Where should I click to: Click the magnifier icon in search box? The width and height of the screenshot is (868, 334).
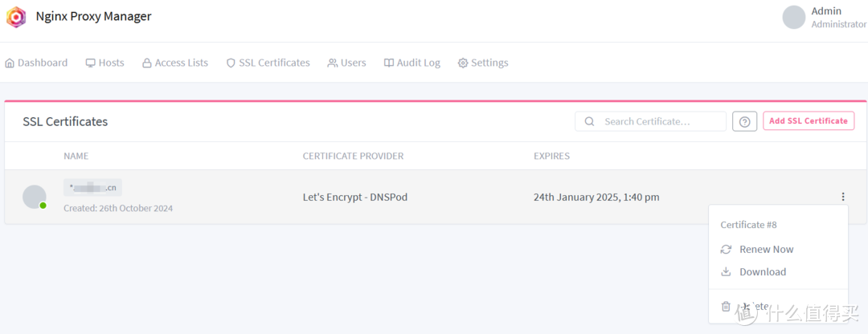click(590, 121)
